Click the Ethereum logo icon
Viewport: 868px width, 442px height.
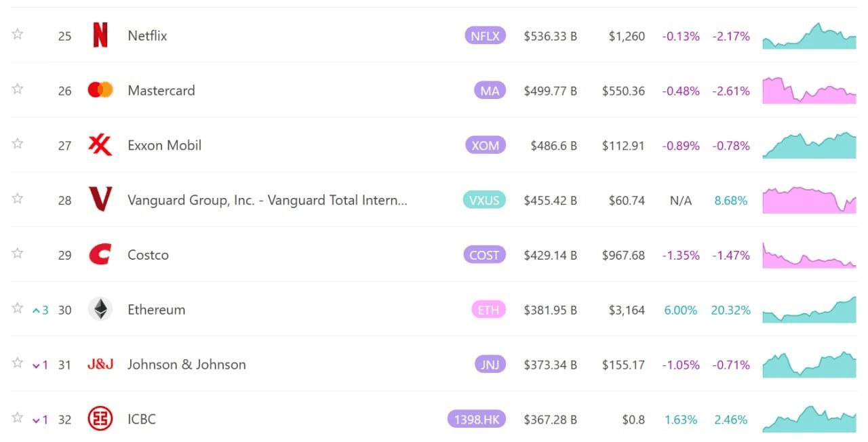[100, 309]
